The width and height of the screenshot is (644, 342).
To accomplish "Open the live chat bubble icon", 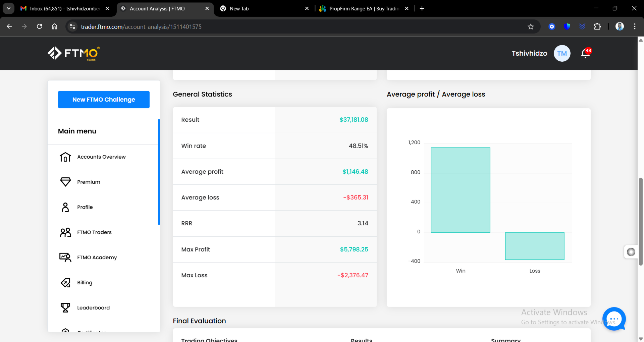I will (614, 319).
